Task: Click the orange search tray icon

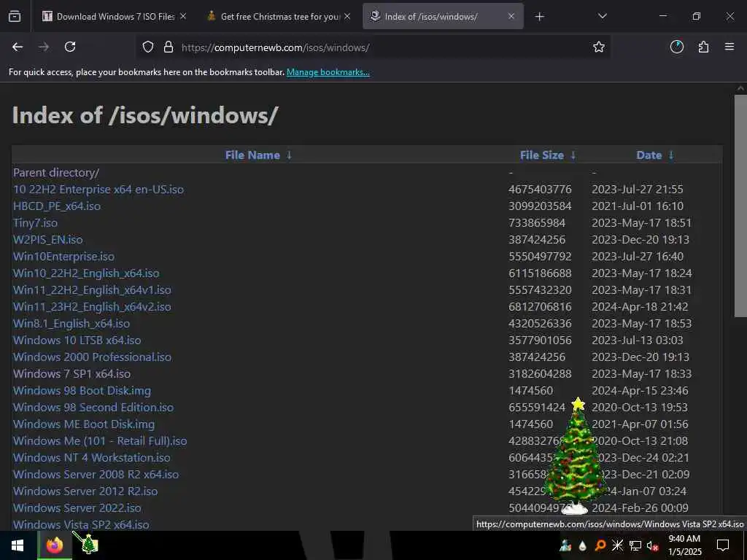Action: 600,545
